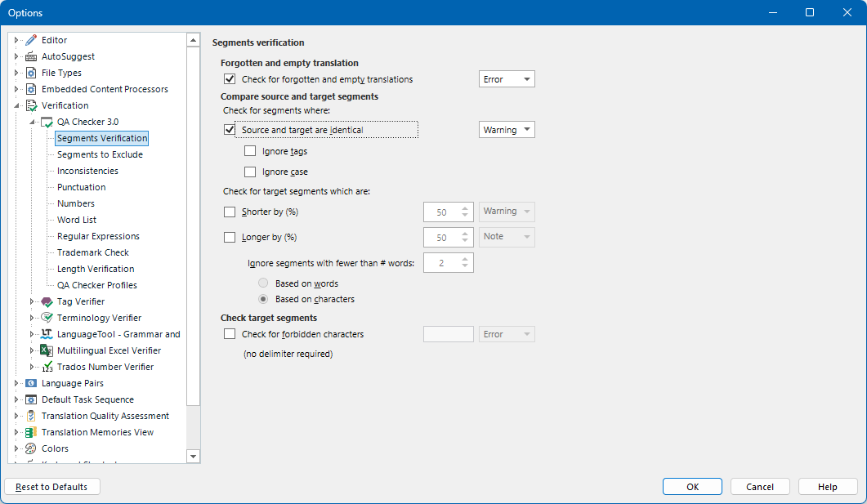Image resolution: width=867 pixels, height=504 pixels.
Task: Select the Based on words radio button
Action: point(263,283)
